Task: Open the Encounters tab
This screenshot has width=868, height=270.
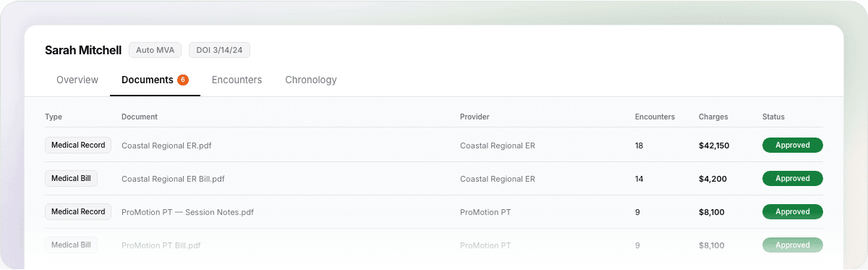Action: point(237,80)
